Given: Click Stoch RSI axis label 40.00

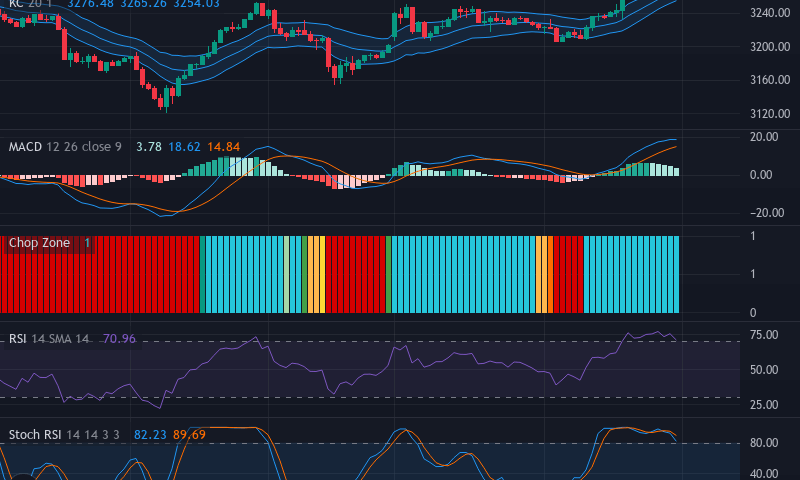Looking at the screenshot, I should pyautogui.click(x=764, y=474).
